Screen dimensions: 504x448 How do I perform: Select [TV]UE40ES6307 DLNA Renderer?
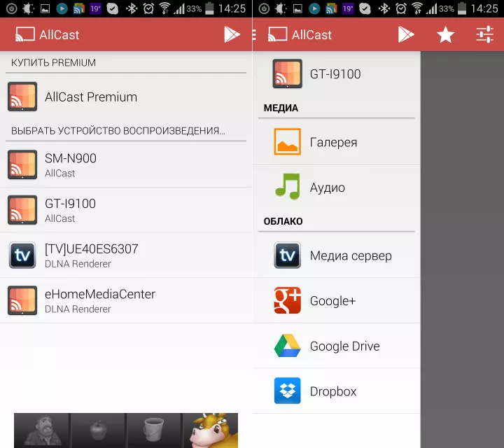tap(126, 255)
